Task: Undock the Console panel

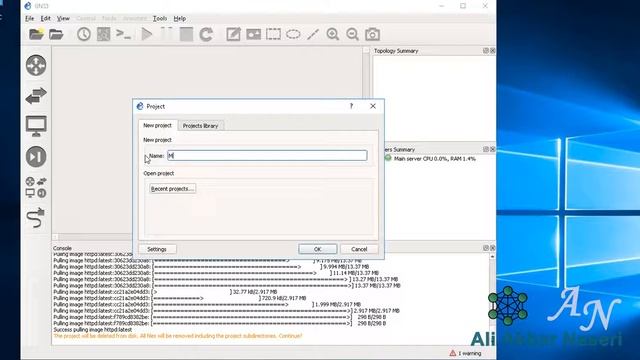Action: pos(486,248)
